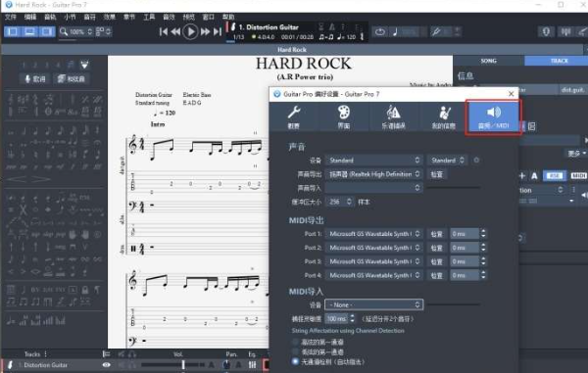This screenshot has height=373, width=588.
Task: Open Port 4 Microsoft GS Wavetable Synth dropdown
Action: coord(373,275)
